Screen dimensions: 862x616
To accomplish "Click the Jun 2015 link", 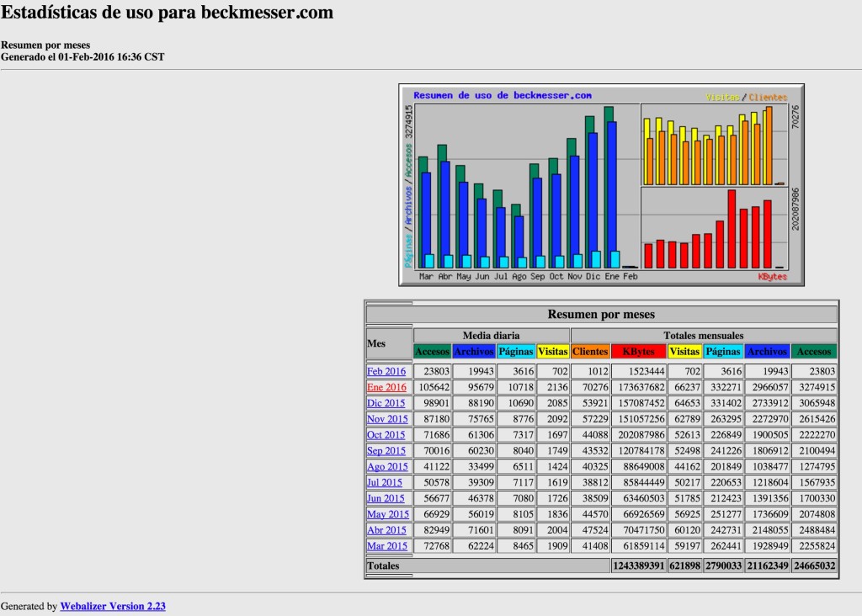I will coord(386,498).
